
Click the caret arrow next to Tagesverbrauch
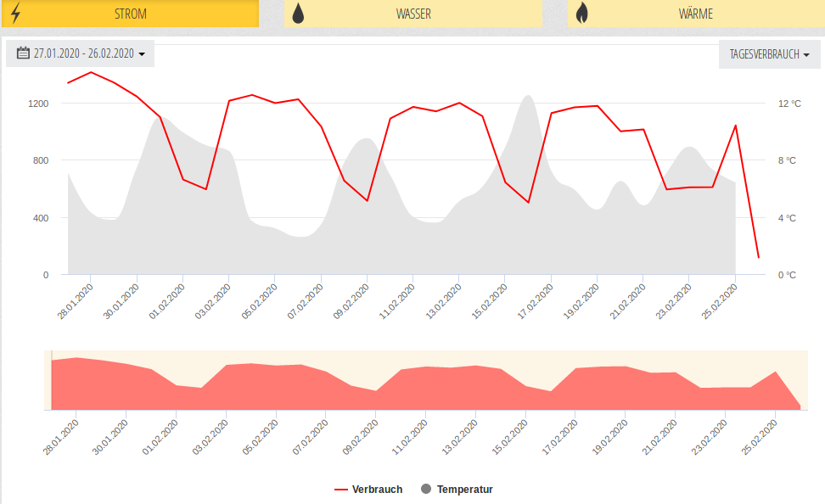click(806, 54)
